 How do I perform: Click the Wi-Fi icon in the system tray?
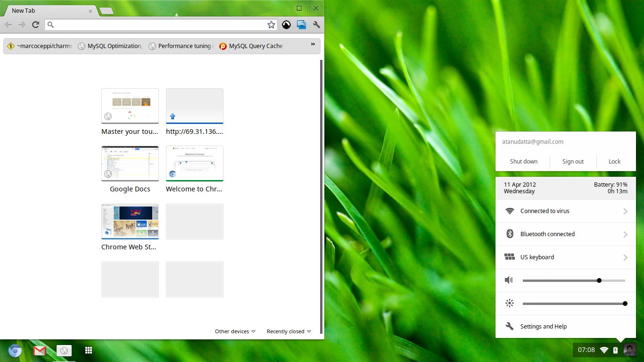(604, 350)
